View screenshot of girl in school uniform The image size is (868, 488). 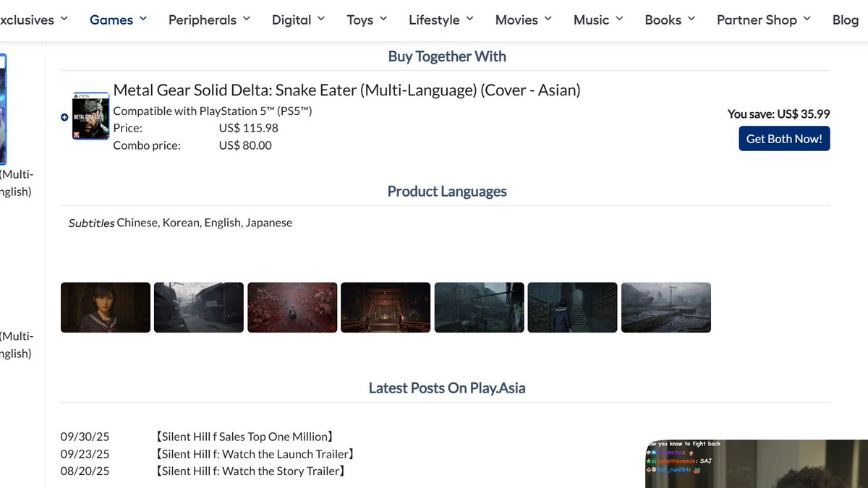click(x=106, y=307)
